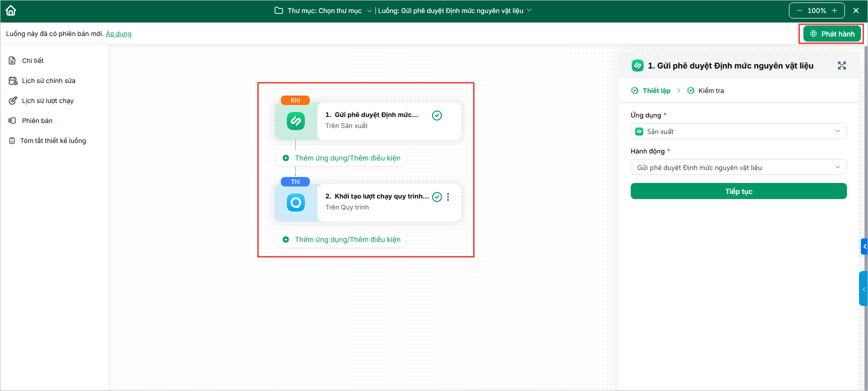
Task: Click the Chi tiết document icon
Action: (13, 60)
